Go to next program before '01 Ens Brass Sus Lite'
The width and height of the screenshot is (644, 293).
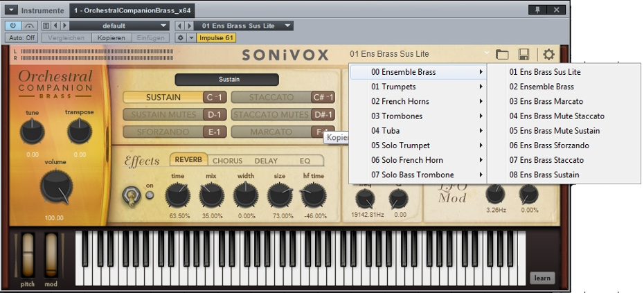pos(189,26)
